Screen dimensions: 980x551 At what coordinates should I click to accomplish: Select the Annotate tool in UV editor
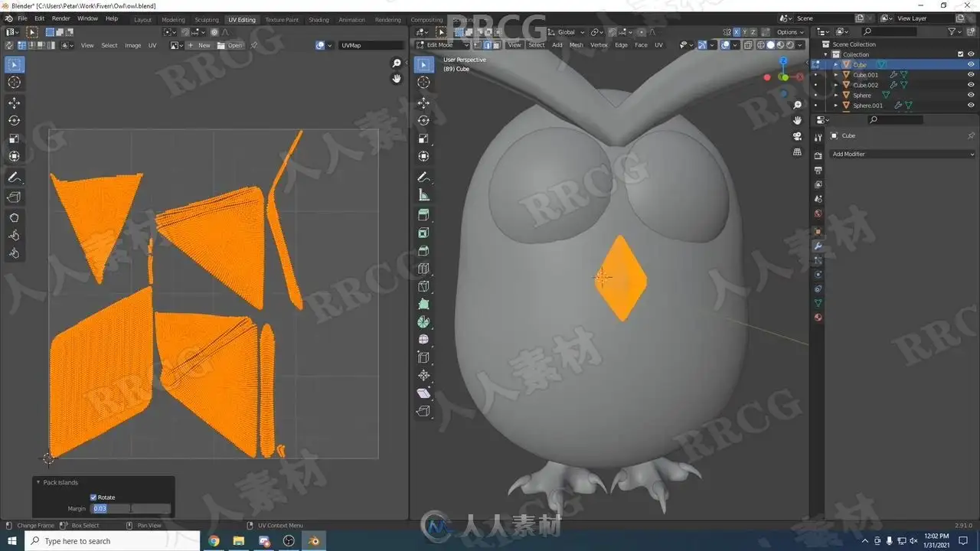pos(15,177)
